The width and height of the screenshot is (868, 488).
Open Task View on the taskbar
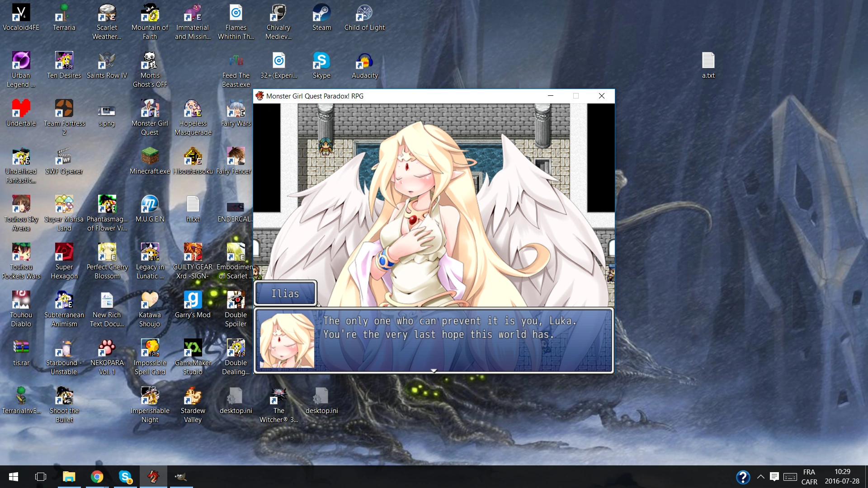41,477
